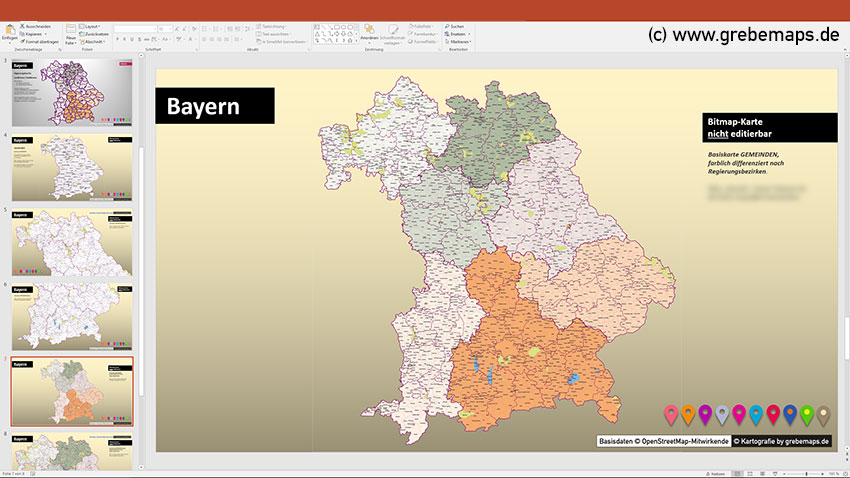This screenshot has width=850, height=478.
Task: Switch to slide sorter view icon
Action: (750, 474)
